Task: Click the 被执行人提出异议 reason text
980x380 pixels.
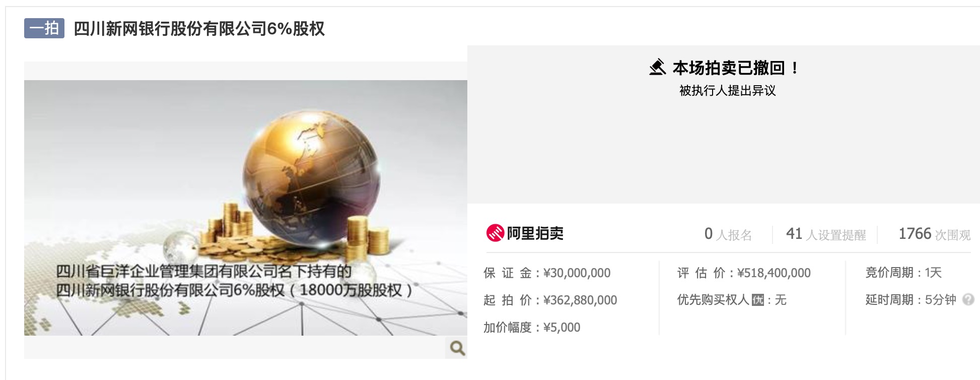Action: tap(727, 91)
